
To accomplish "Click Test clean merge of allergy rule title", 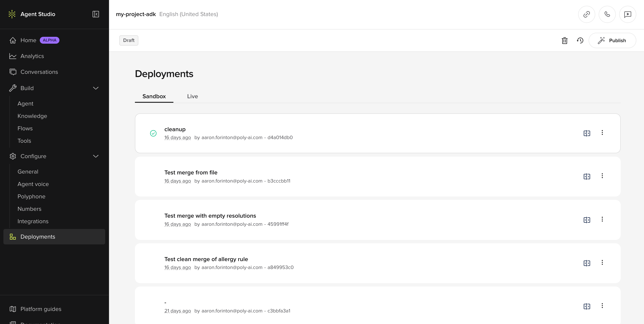I will point(206,259).
